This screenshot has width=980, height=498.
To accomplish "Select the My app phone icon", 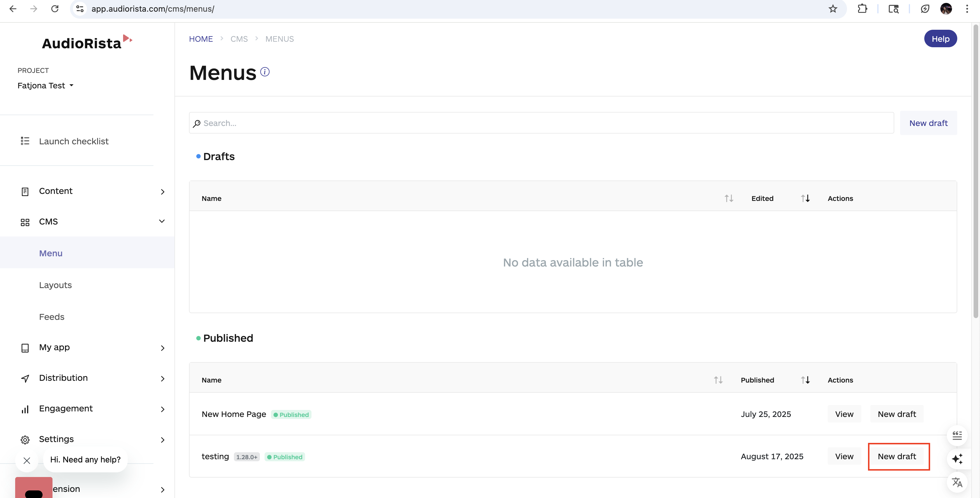I will pyautogui.click(x=25, y=347).
